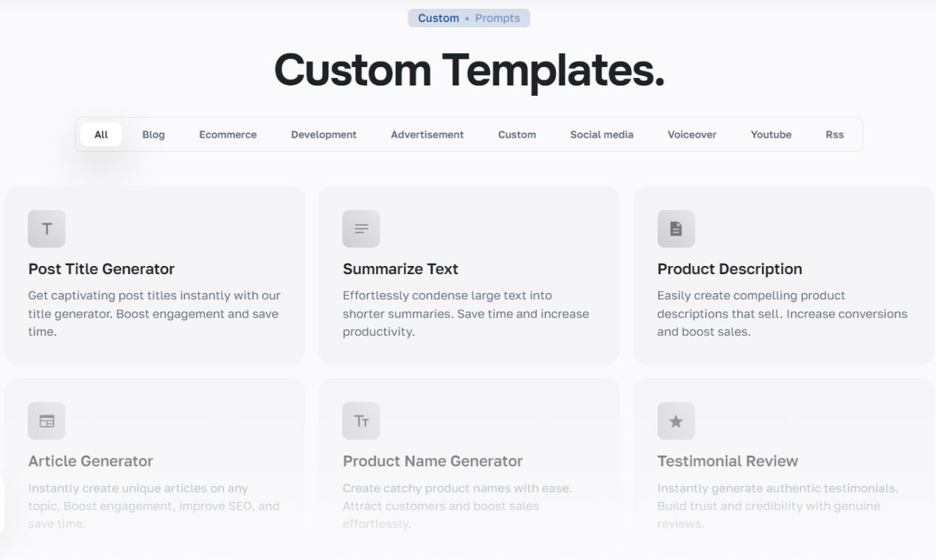
Task: Open the Development category tab
Action: (324, 135)
